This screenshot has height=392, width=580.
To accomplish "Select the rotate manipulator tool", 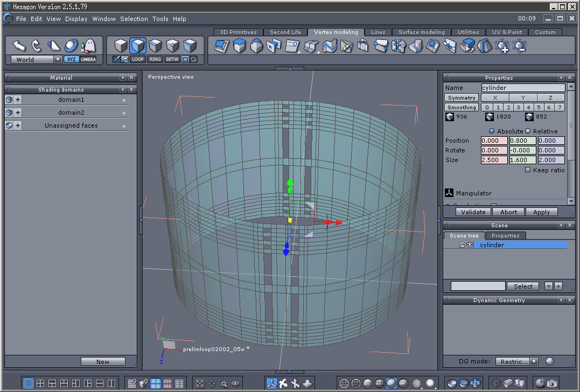I will pos(36,45).
